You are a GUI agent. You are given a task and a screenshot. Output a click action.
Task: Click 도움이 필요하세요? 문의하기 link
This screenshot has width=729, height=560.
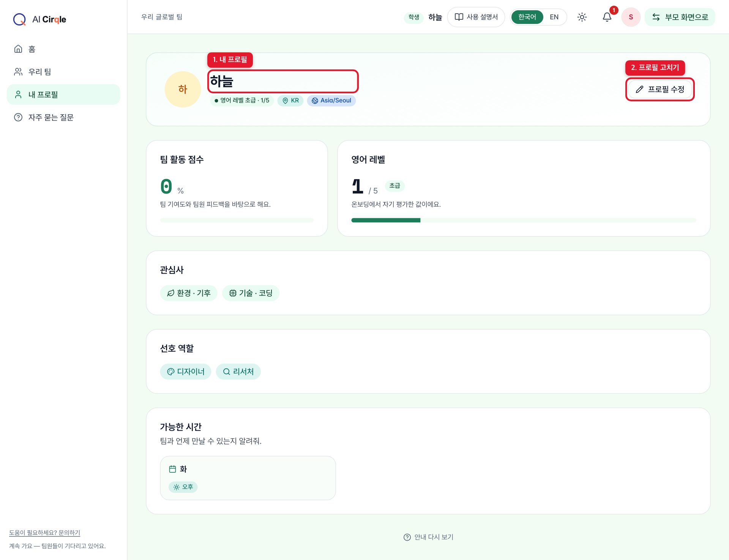coord(44,533)
